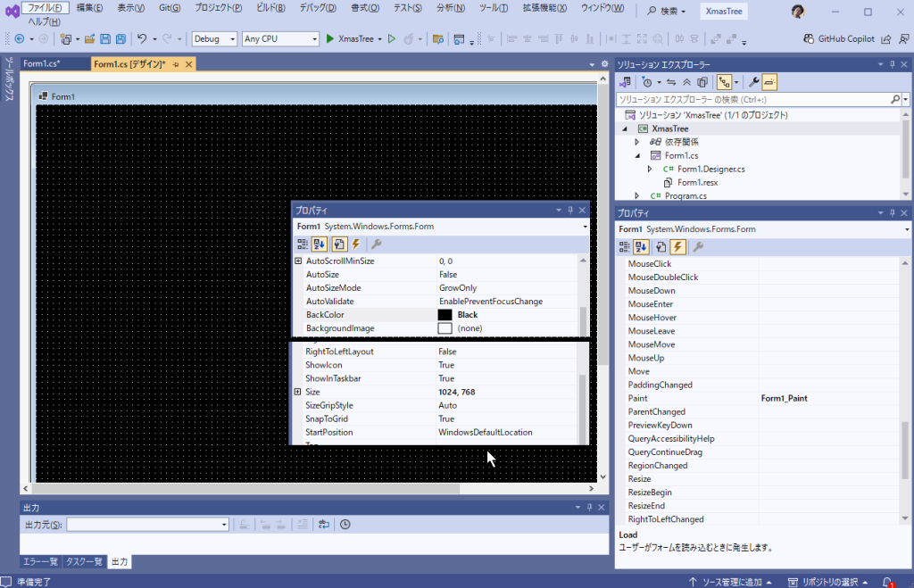914x588 pixels.
Task: Click the Open File folder toolbar icon
Action: pyautogui.click(x=90, y=39)
